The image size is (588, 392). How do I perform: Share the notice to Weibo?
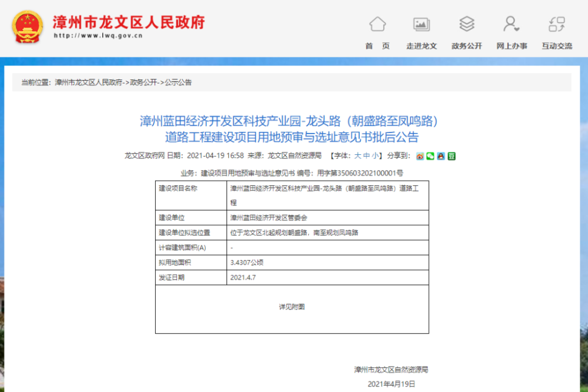coord(420,156)
